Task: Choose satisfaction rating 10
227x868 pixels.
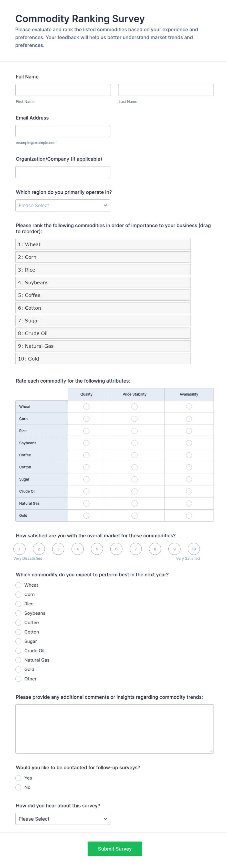Action: coord(194,549)
